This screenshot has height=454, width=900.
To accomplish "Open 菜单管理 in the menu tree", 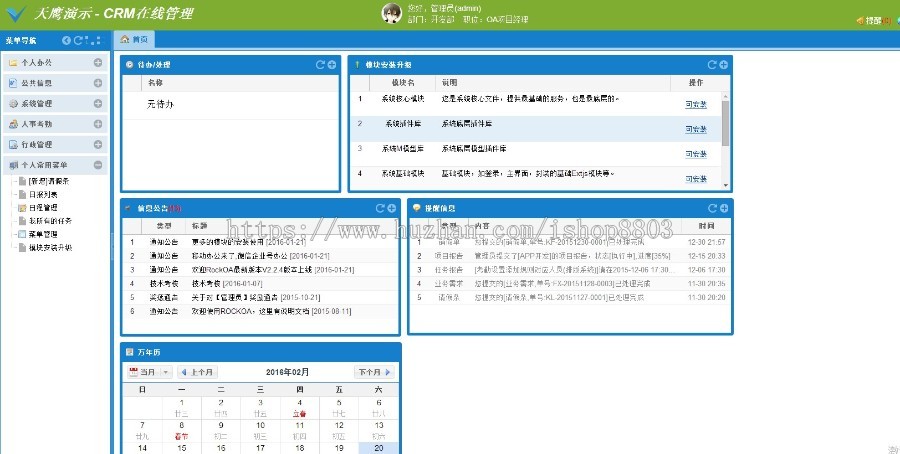I will pyautogui.click(x=43, y=234).
